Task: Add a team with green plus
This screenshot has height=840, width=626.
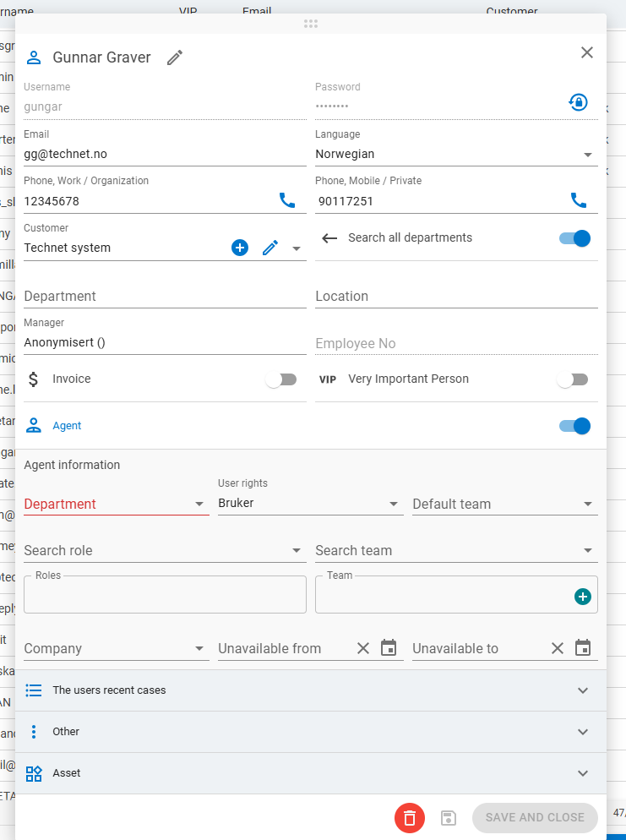Action: coord(582,597)
